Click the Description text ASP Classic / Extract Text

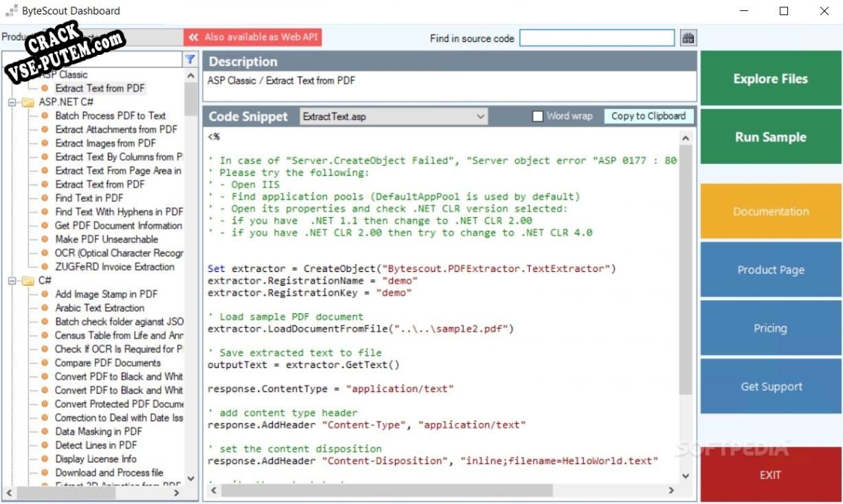coord(281,80)
